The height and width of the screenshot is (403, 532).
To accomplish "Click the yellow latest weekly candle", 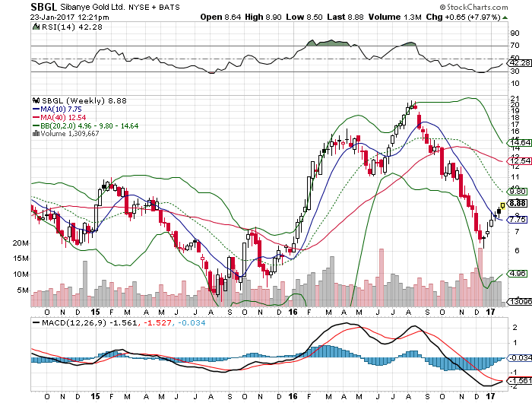I will 502,205.
